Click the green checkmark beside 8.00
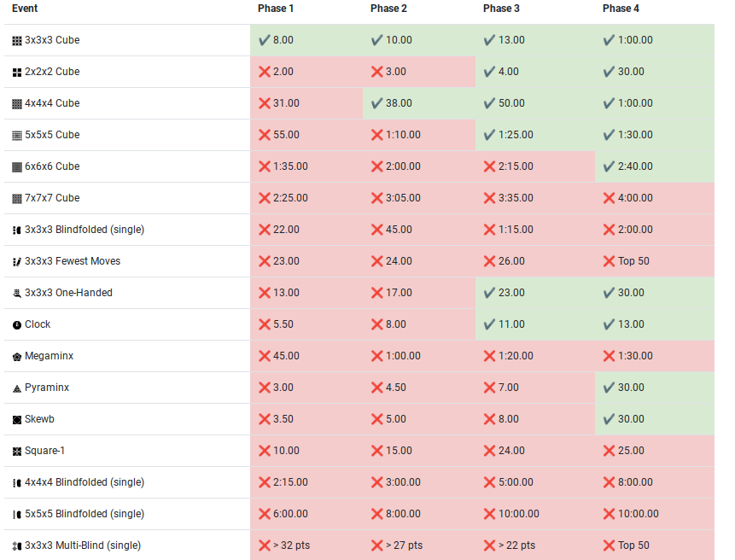Screen dimensions: 735x560 [265, 40]
